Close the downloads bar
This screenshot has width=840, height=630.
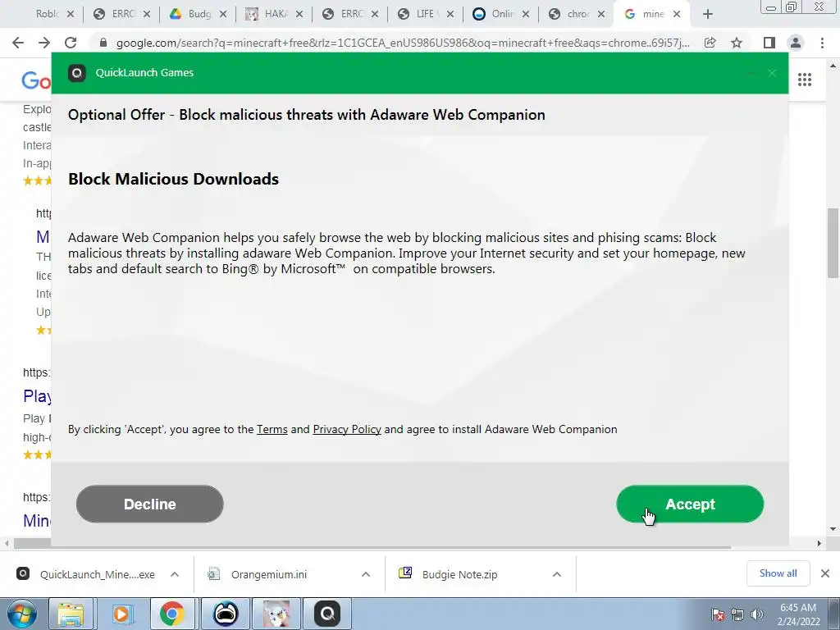coord(825,573)
